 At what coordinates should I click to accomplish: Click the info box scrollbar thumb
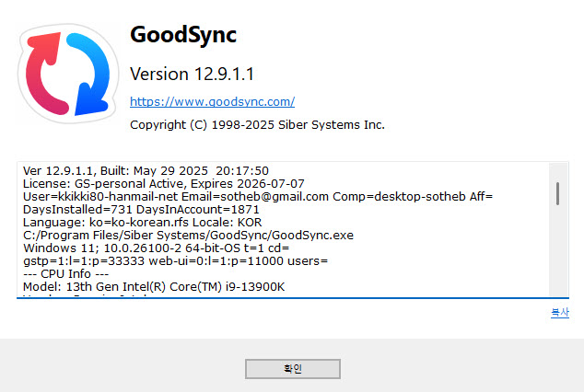pos(557,193)
